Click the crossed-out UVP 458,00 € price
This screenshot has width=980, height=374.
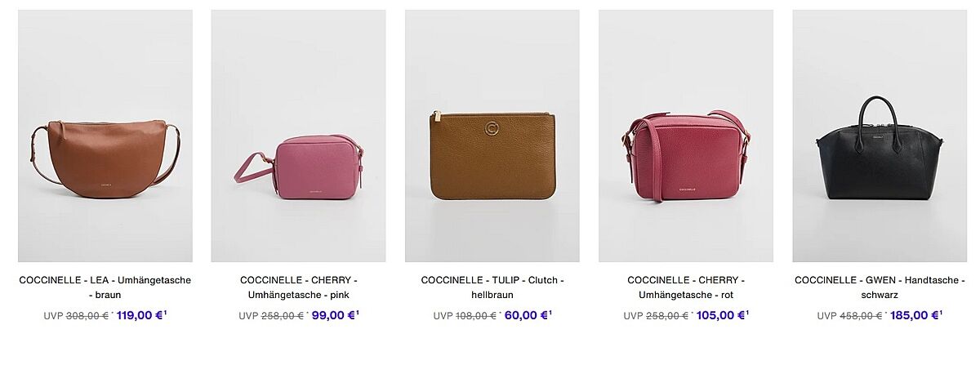click(x=850, y=316)
